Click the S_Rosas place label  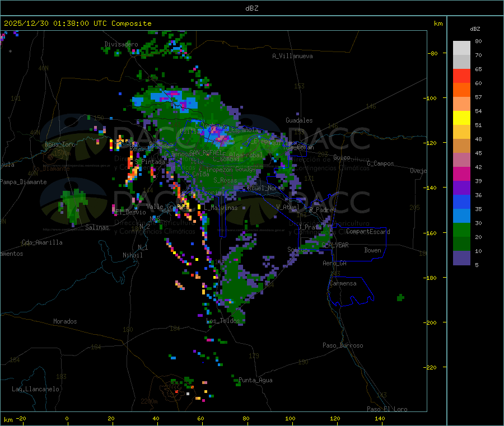[225, 180]
